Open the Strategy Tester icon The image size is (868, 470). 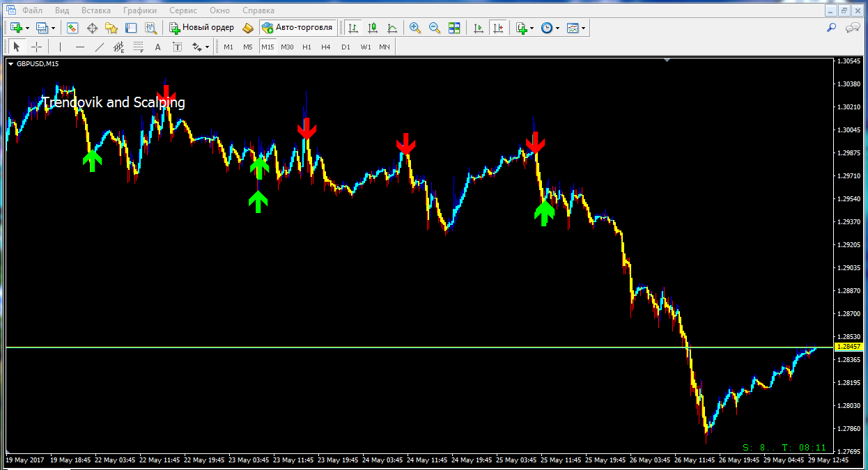150,28
